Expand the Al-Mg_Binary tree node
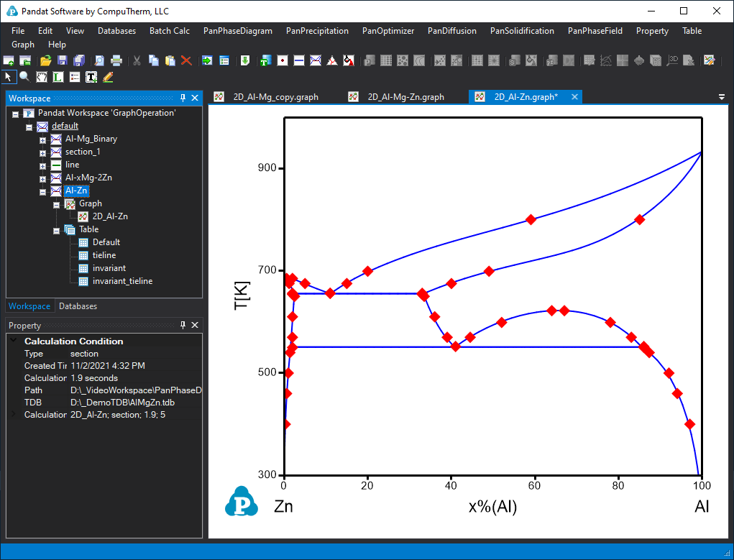Image resolution: width=734 pixels, height=560 pixels. tap(42, 139)
